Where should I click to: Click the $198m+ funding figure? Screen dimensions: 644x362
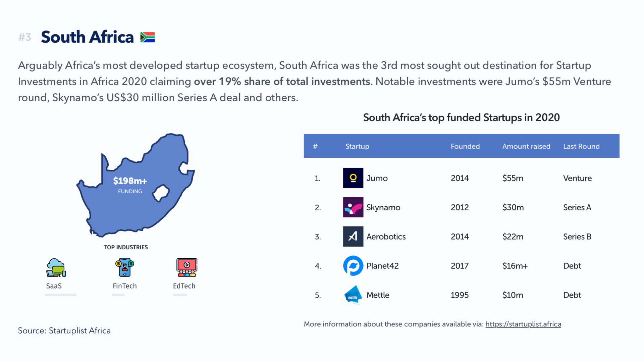(x=130, y=181)
